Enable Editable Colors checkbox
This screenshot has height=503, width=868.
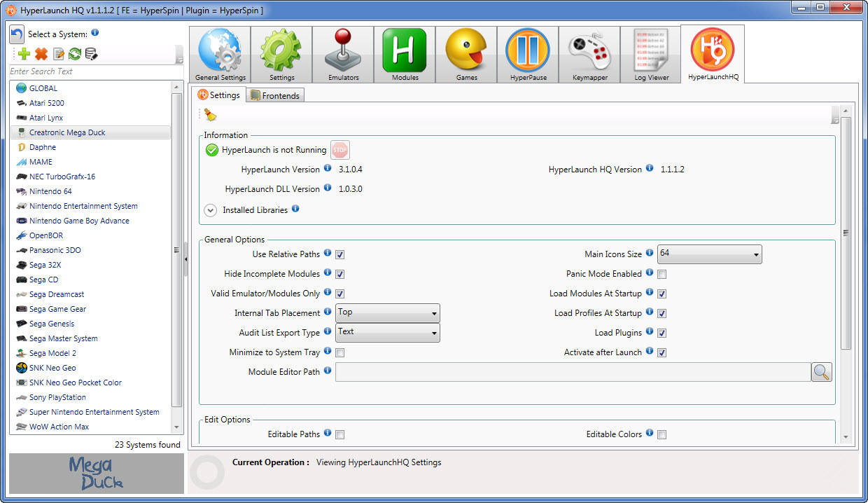coord(662,435)
